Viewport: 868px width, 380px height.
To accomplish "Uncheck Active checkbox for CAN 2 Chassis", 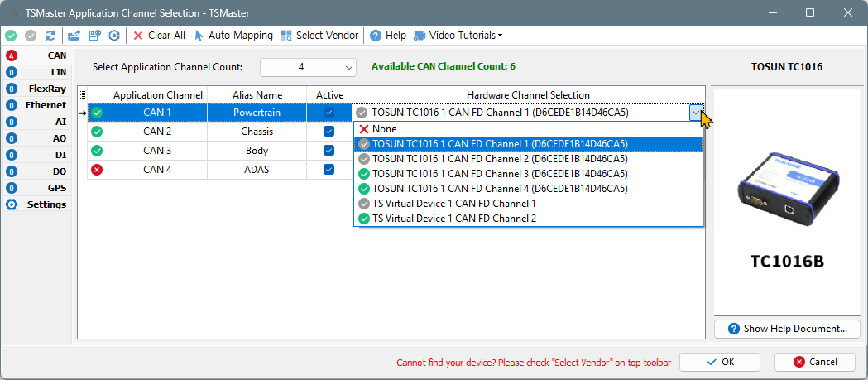I will click(328, 132).
